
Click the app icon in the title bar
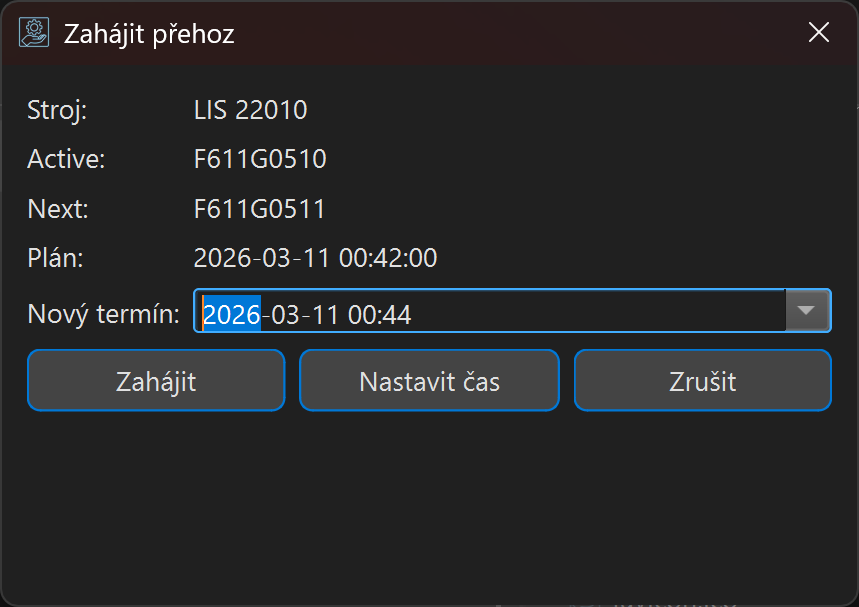click(34, 33)
